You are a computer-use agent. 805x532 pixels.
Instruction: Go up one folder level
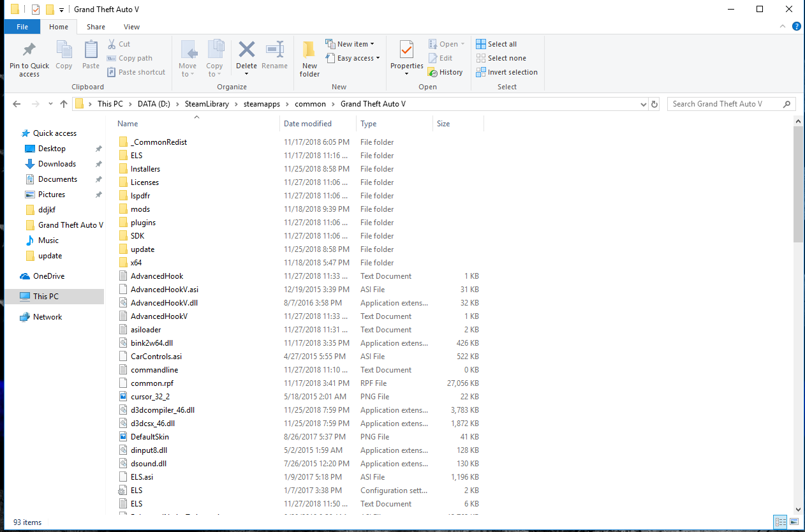tap(63, 104)
